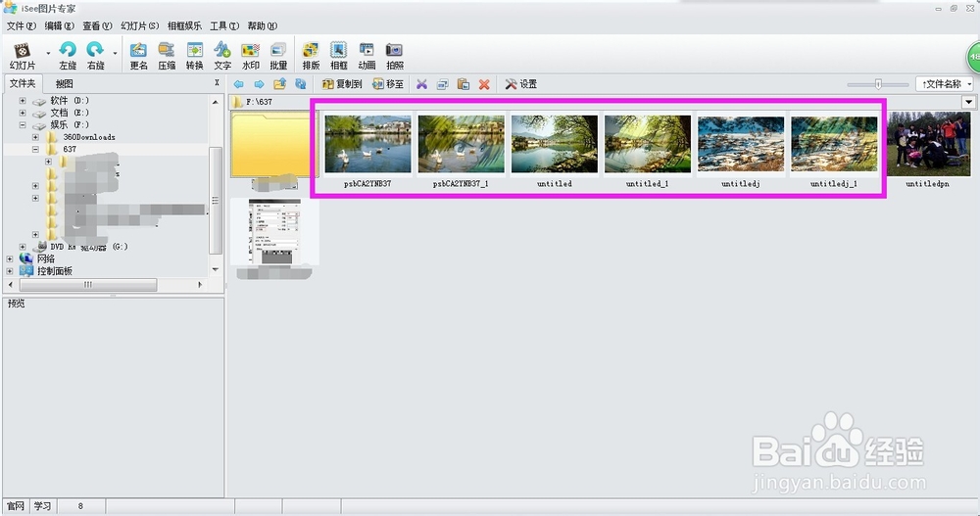Expand the 文档 (E:) drive
The height and width of the screenshot is (516, 980).
(23, 113)
